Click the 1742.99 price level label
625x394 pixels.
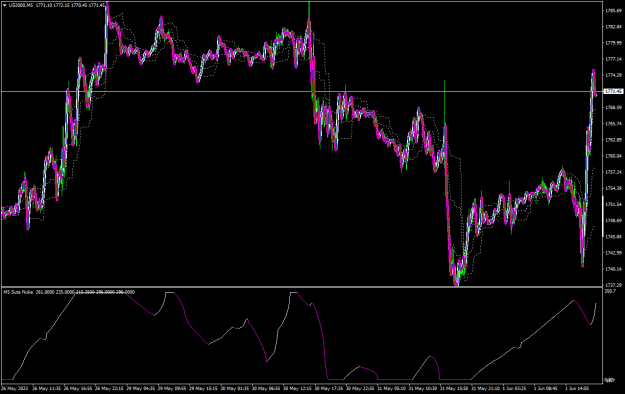(613, 253)
